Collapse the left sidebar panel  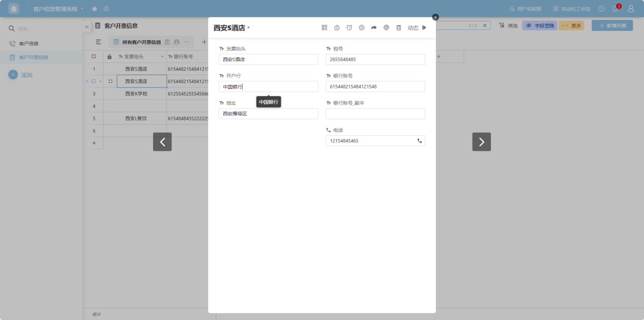click(86, 26)
